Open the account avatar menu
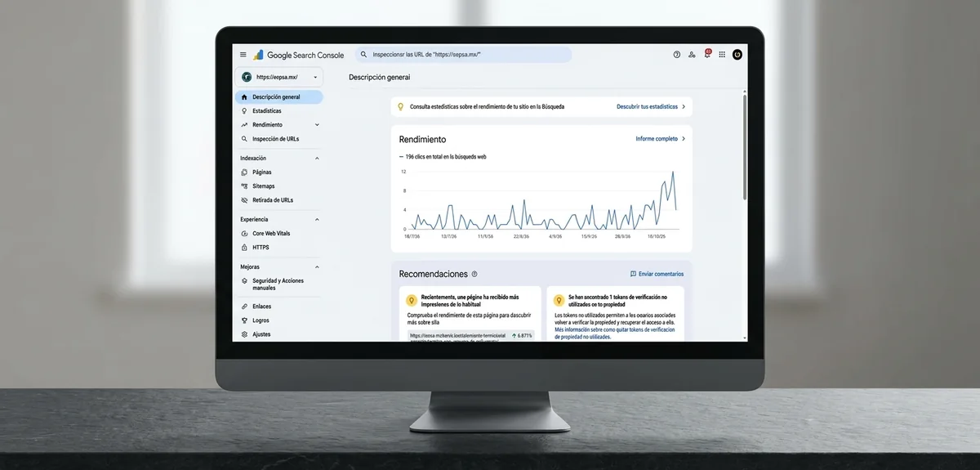 point(737,55)
